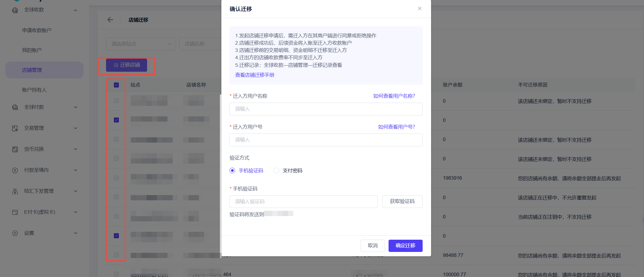Open 店铺管理 in the sidebar menu
This screenshot has height=277, width=644.
32,70
